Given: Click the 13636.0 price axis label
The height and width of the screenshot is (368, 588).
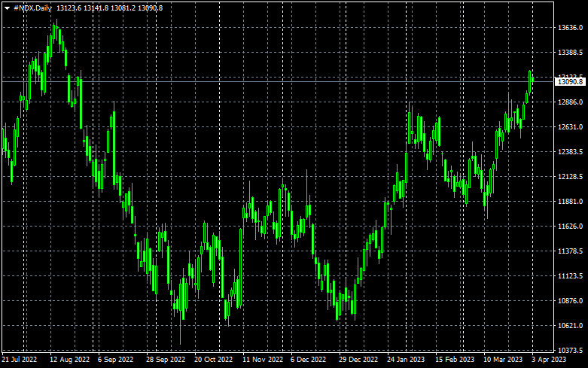Looking at the screenshot, I should coord(570,28).
